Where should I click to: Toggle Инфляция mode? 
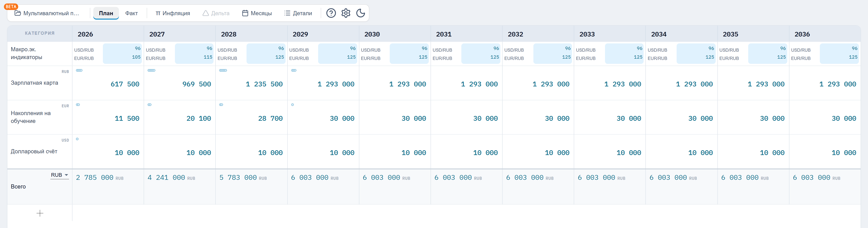pos(173,13)
